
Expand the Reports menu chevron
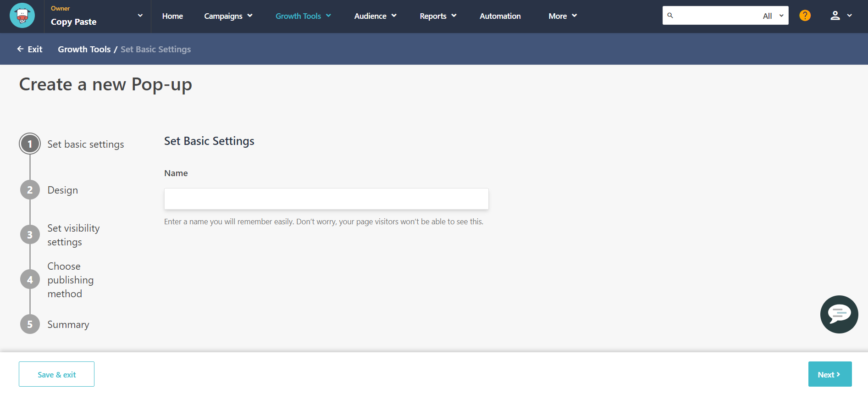coord(454,16)
